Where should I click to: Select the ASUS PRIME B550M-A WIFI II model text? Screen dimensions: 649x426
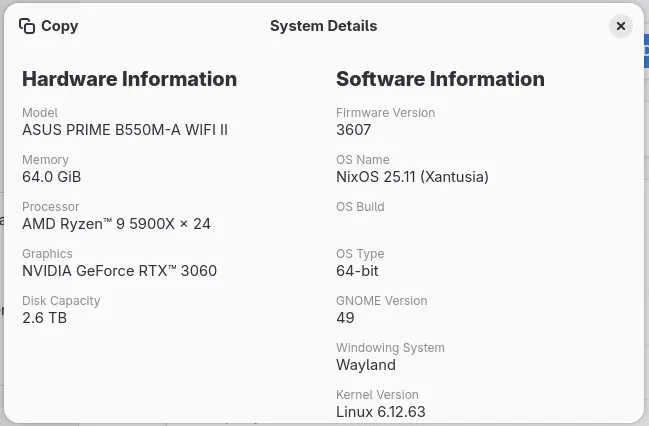point(125,130)
